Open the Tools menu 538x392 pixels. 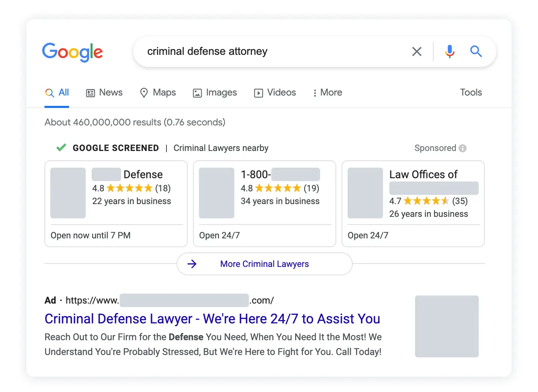click(x=471, y=92)
